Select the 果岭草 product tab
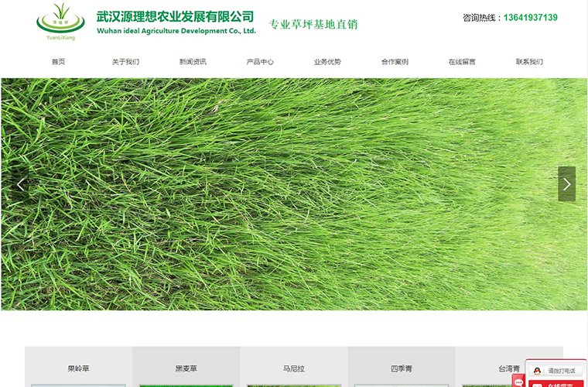The height and width of the screenshot is (387, 588). pos(78,368)
